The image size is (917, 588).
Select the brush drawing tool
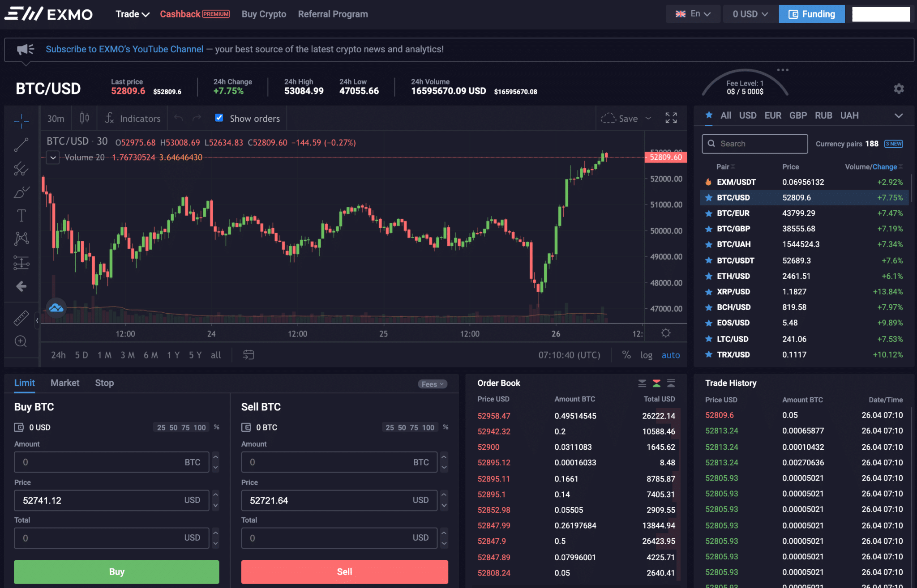click(21, 192)
